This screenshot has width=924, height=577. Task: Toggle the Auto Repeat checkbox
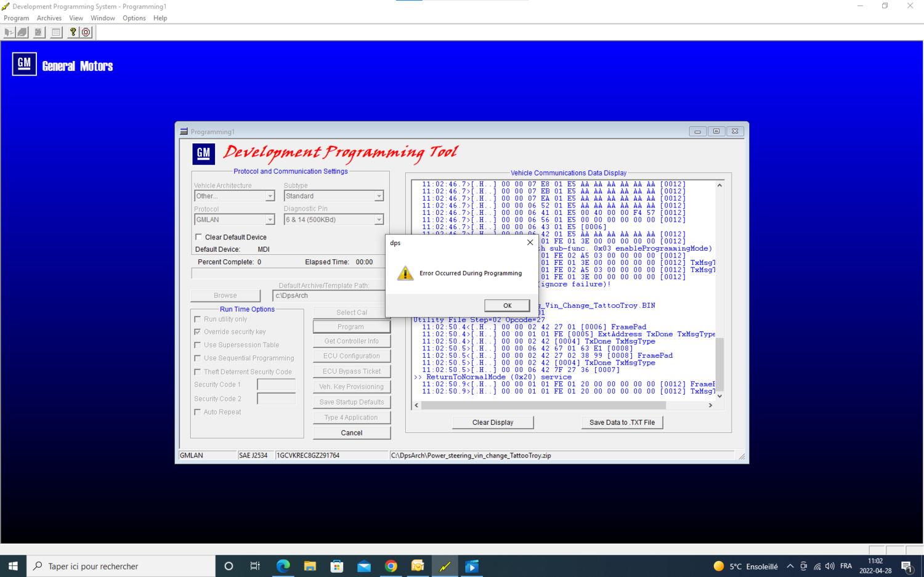(x=198, y=412)
